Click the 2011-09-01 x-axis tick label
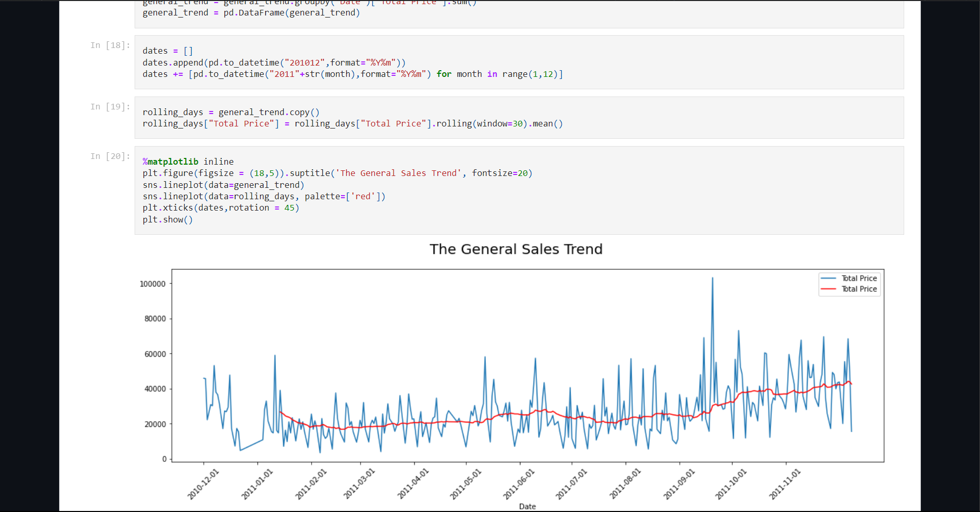This screenshot has height=512, width=980. click(679, 485)
